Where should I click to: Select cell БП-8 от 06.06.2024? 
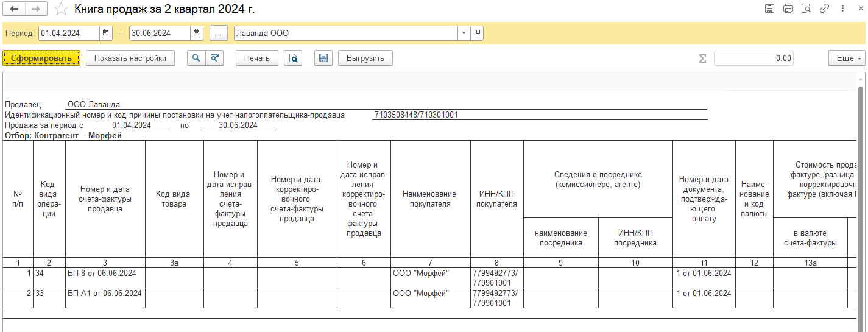105,278
